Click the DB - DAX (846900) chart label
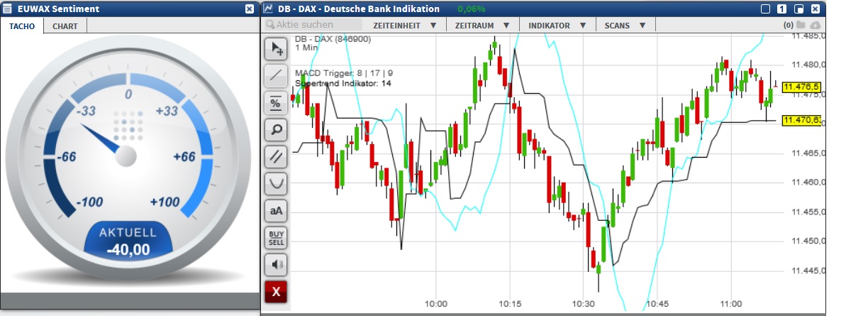The height and width of the screenshot is (316, 868). coord(333,38)
